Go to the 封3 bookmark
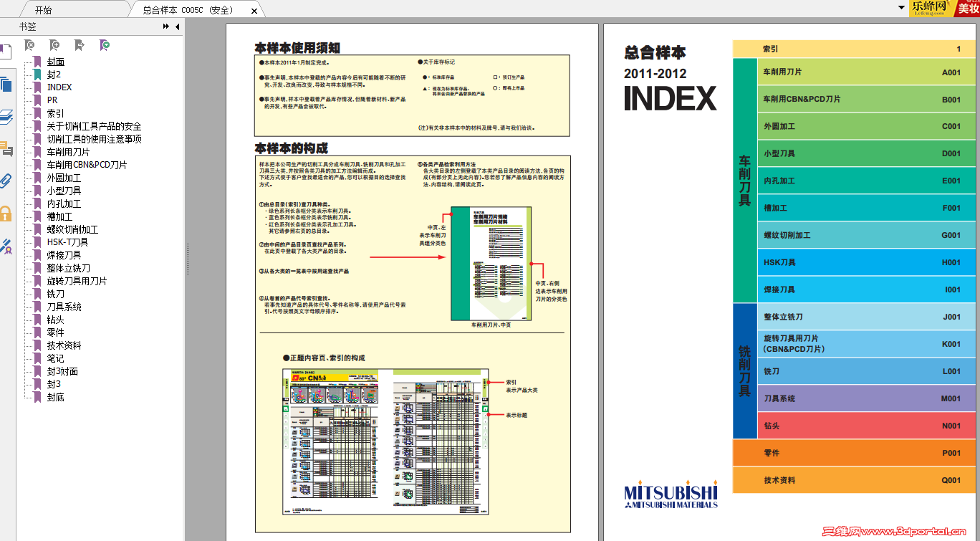This screenshot has height=541, width=980. (54, 384)
